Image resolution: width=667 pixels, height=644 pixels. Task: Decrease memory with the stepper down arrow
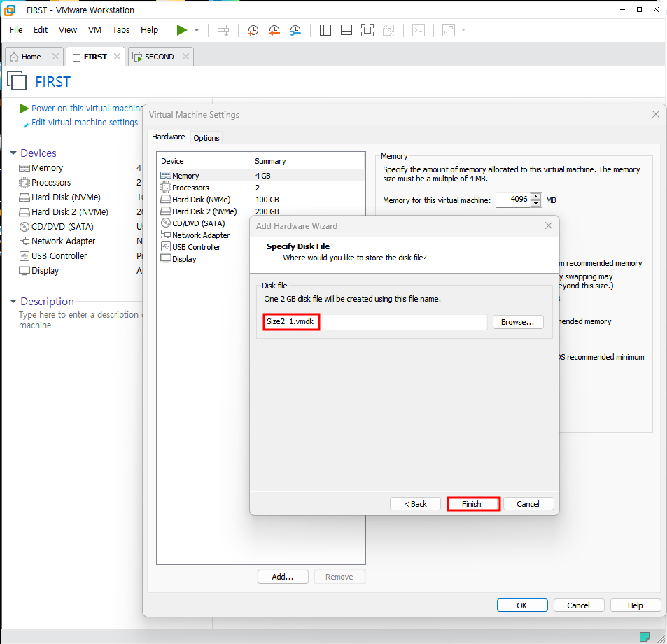536,203
